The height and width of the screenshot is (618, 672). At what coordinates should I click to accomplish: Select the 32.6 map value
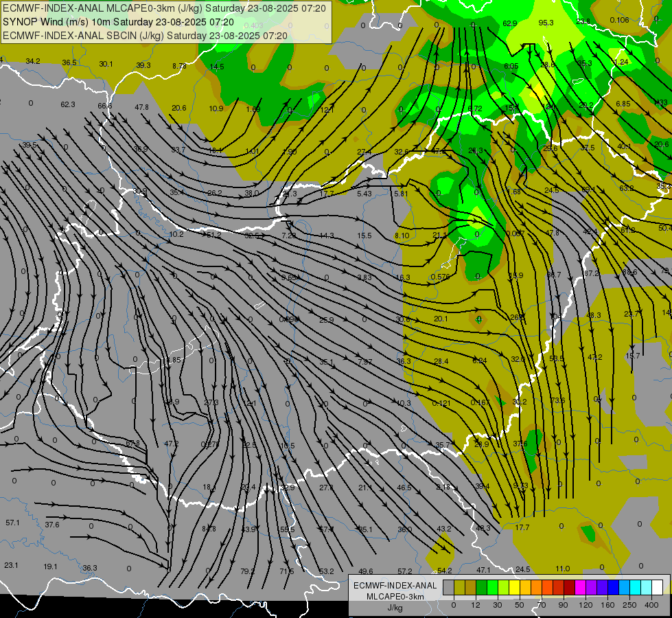tap(402, 152)
